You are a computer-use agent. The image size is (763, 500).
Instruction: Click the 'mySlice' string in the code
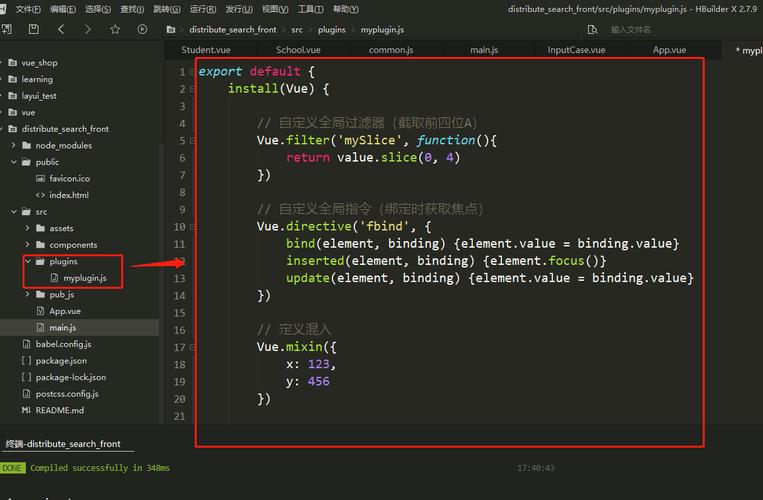(369, 140)
